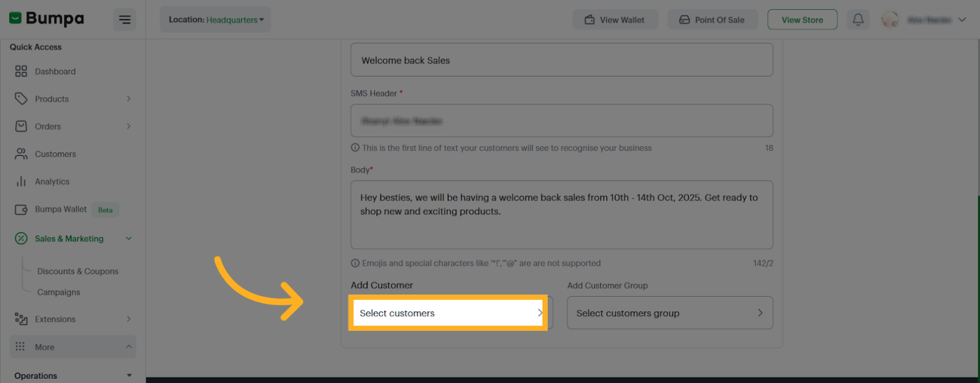Image resolution: width=980 pixels, height=383 pixels.
Task: Collapse the More section chevron
Action: (128, 347)
